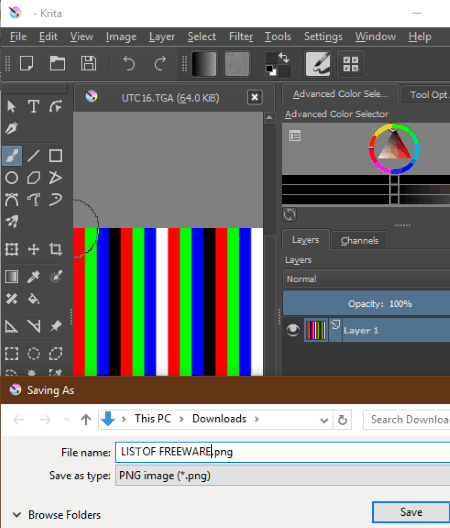Activate the Color Picker eyedropper tool
This screenshot has height=528, width=450.
pos(33,277)
